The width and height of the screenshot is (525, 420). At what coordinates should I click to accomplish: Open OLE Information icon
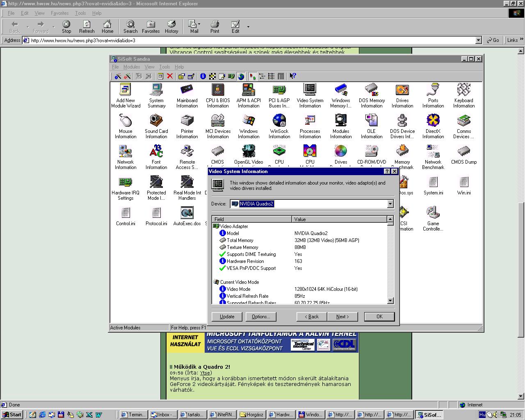[x=372, y=126]
